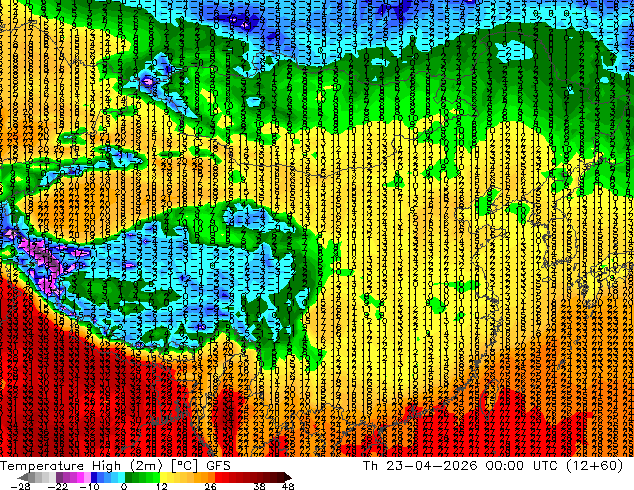Click the "-28" legend label
This screenshot has height=490, width=634.
point(20,486)
